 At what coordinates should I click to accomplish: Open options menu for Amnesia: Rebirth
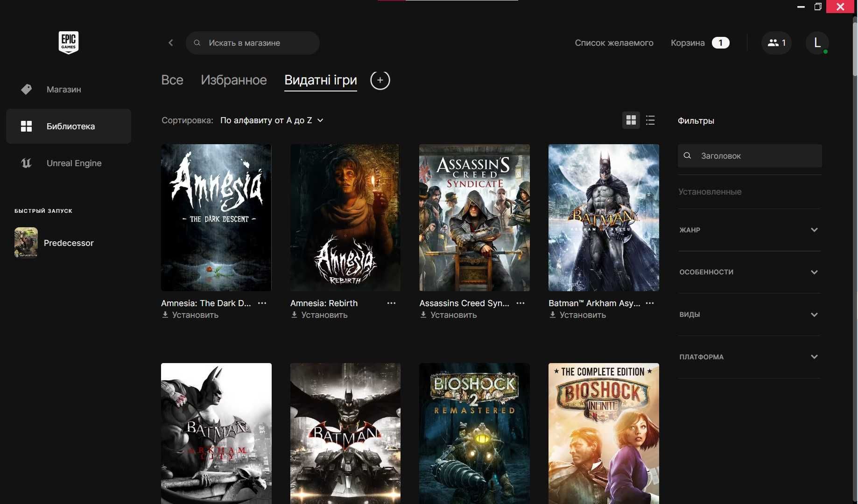coord(391,303)
